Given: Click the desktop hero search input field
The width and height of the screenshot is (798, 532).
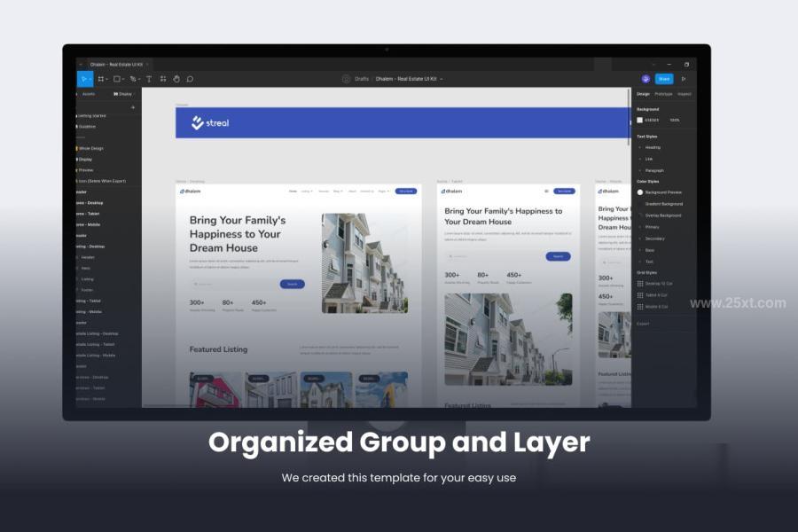Looking at the screenshot, I should click(x=234, y=284).
